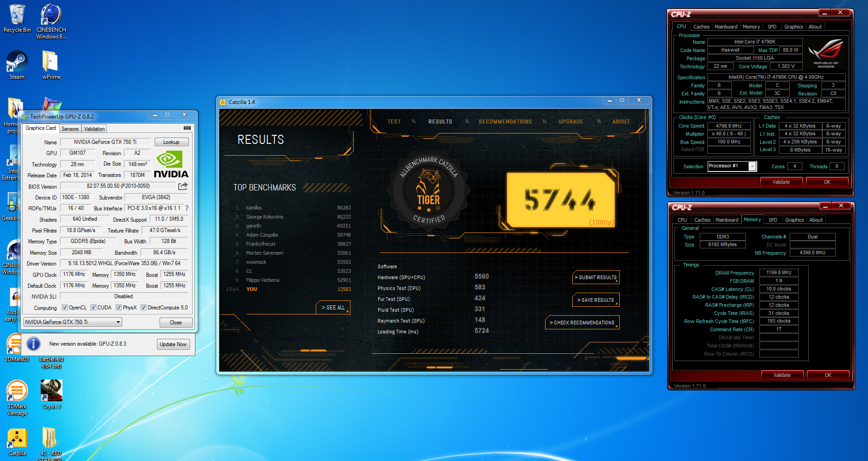Click the Lookup button in GPU-Z

[171, 142]
